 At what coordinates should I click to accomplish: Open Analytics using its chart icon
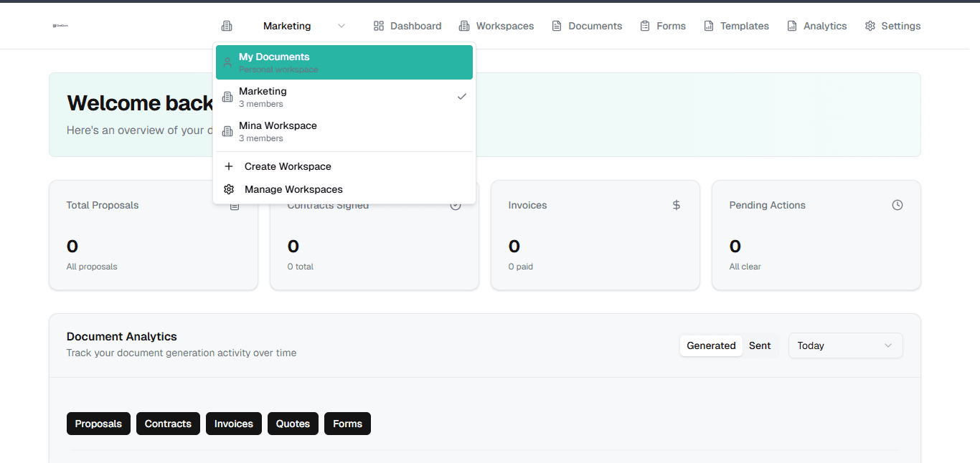coord(791,25)
